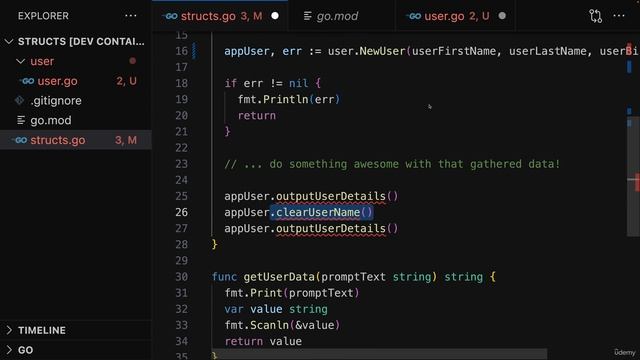The width and height of the screenshot is (640, 360).
Task: Collapse the user folder chevron
Action: [x=20, y=61]
